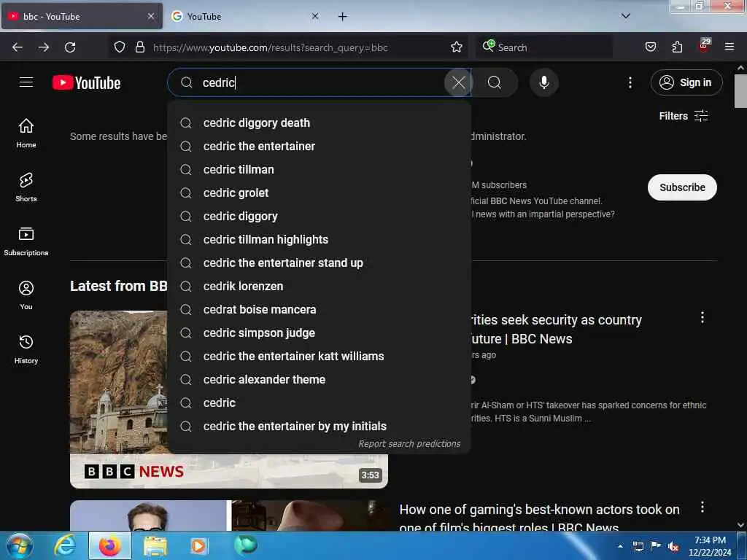747x560 pixels.
Task: Pick 'cedrik lorenzen' suggestion
Action: coord(320,286)
